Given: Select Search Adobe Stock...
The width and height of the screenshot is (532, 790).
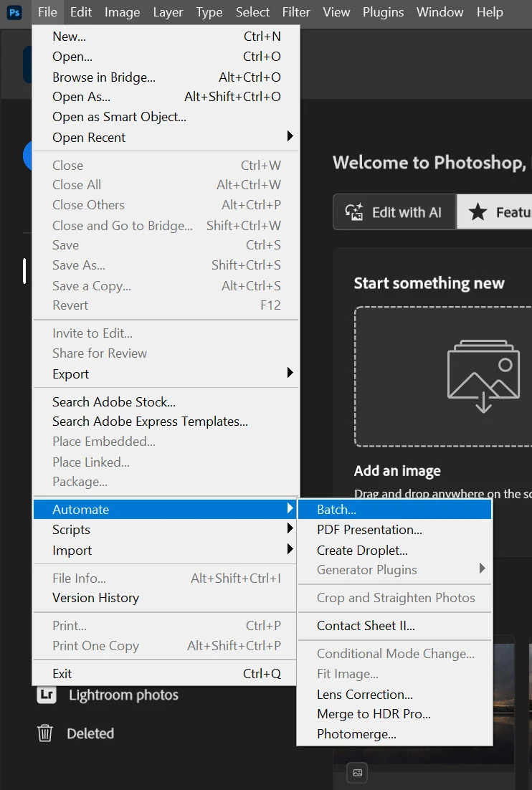Looking at the screenshot, I should pos(166,401).
